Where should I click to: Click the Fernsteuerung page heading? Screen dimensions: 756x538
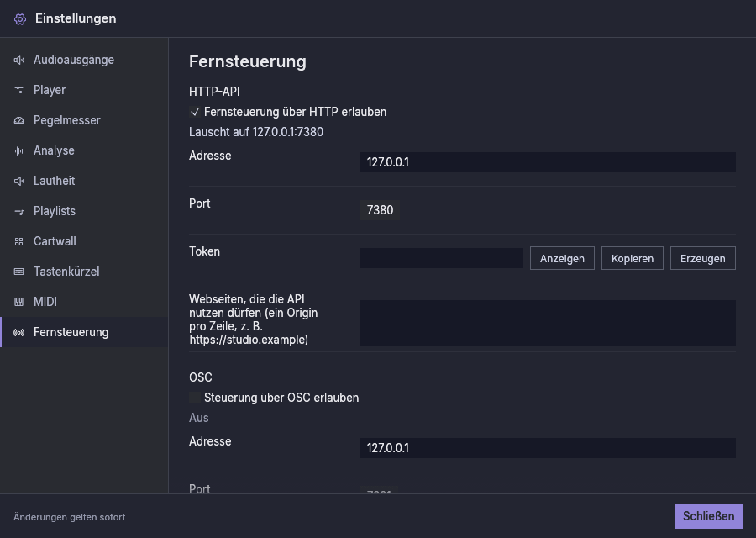coord(247,61)
